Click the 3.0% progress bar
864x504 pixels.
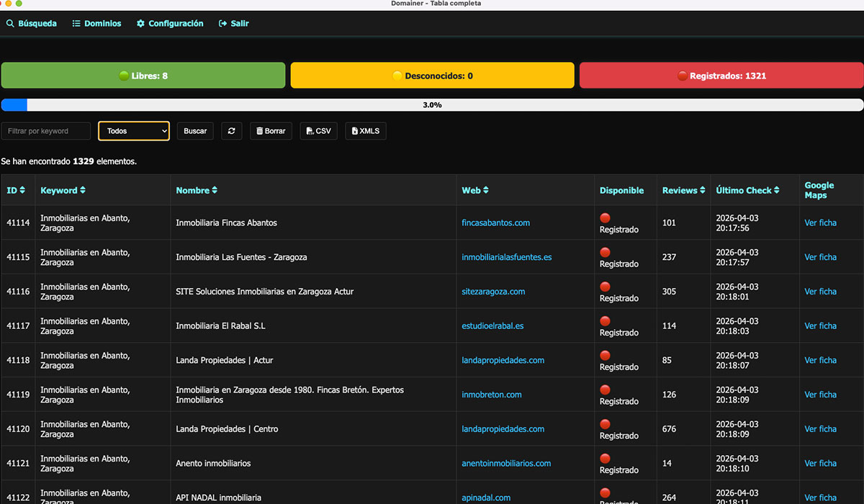click(x=432, y=105)
